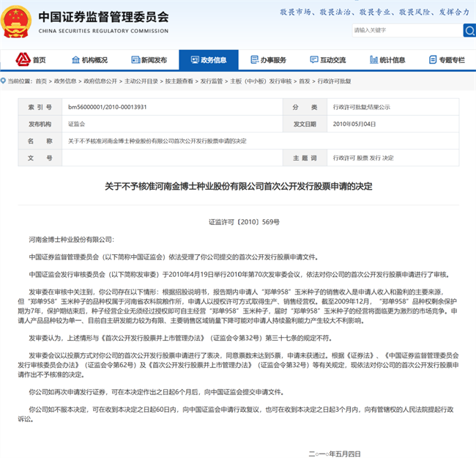Focus the 请输入关键字 search field
This screenshot has width=476, height=458.
point(406,30)
